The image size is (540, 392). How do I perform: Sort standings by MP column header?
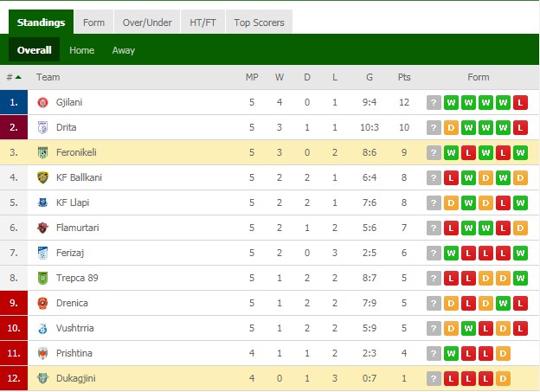pyautogui.click(x=252, y=77)
